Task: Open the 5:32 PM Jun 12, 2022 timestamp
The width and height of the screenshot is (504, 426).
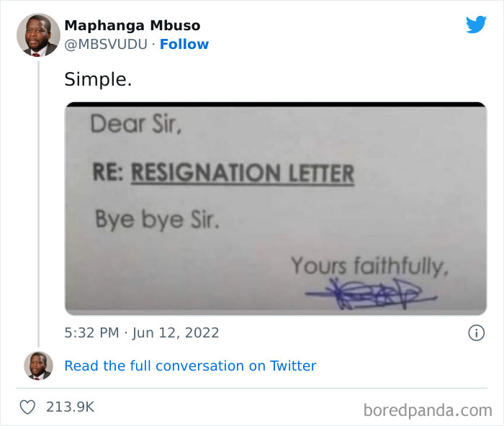Action: coord(142,332)
